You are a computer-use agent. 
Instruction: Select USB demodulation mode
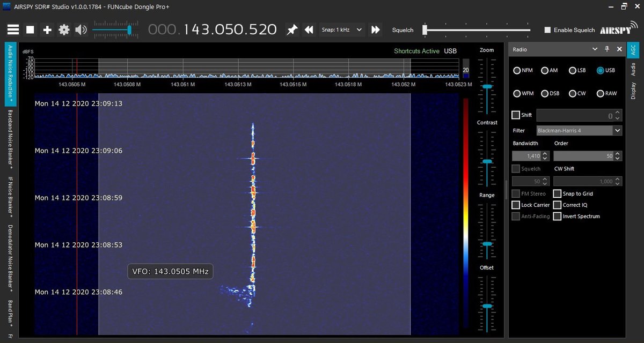pos(606,70)
